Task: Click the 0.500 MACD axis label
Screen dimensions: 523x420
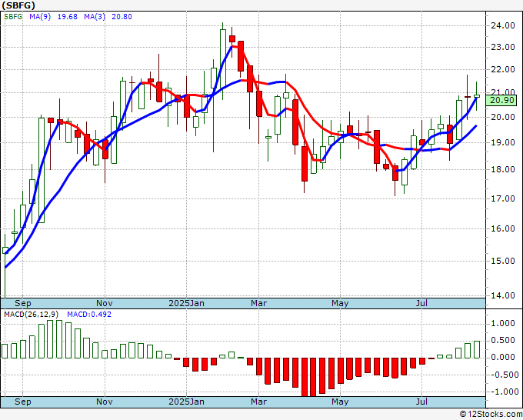Action: click(x=503, y=340)
